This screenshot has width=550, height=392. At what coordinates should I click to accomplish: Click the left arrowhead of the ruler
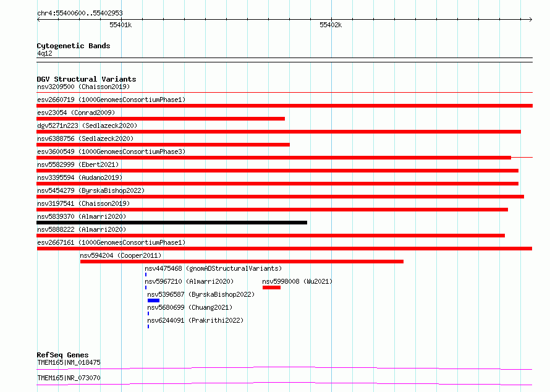[x=38, y=19]
